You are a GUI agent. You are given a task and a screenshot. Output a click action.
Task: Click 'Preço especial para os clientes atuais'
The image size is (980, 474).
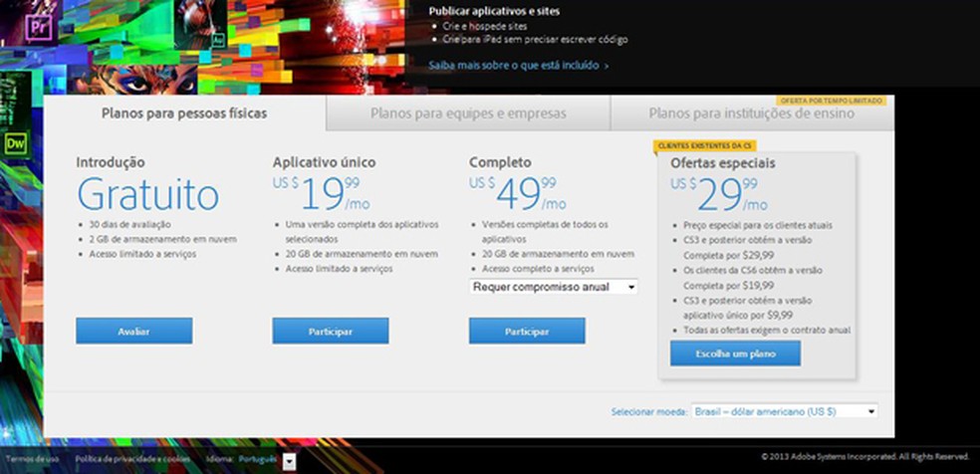(758, 225)
